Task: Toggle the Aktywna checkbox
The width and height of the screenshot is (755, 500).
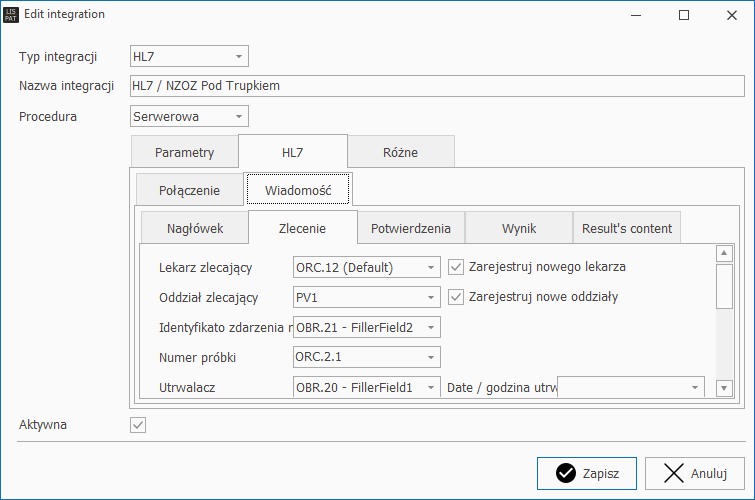Action: tap(138, 425)
